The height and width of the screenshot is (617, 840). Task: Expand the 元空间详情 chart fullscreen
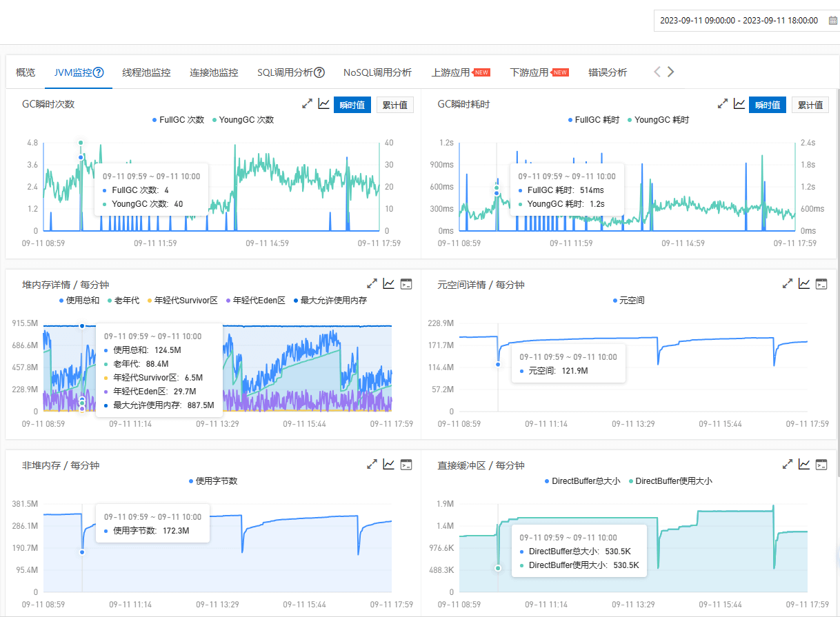point(787,283)
